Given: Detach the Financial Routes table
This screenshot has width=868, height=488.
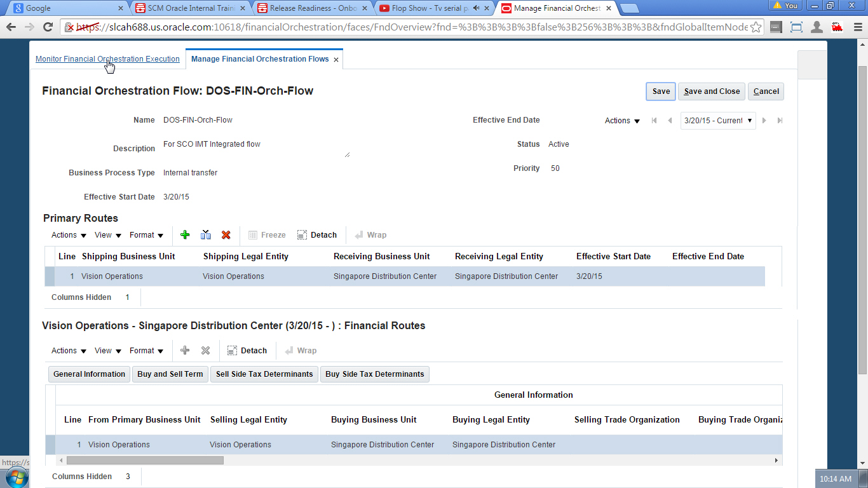Looking at the screenshot, I should (247, 351).
